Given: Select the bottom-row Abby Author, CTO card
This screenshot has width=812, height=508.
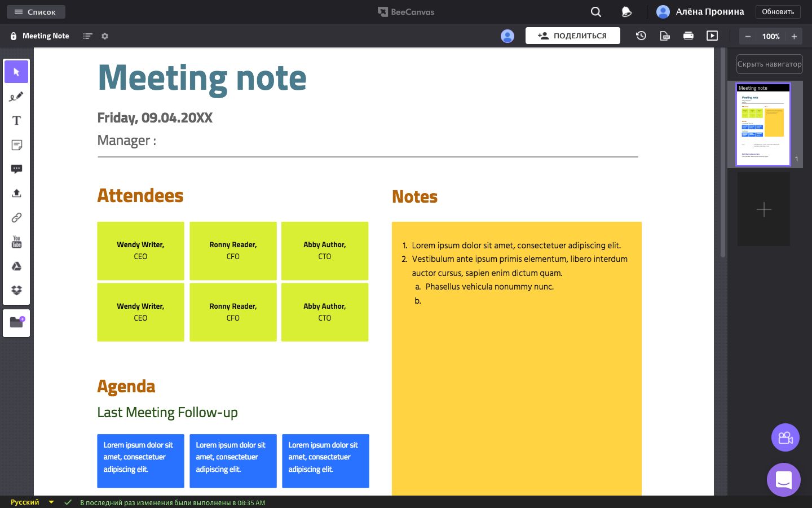Looking at the screenshot, I should 325,312.
